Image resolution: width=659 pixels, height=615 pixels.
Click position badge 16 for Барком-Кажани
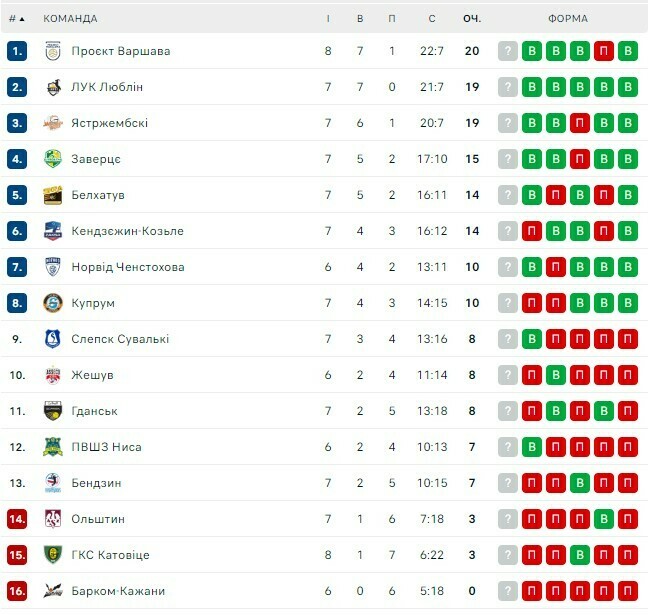tap(16, 591)
